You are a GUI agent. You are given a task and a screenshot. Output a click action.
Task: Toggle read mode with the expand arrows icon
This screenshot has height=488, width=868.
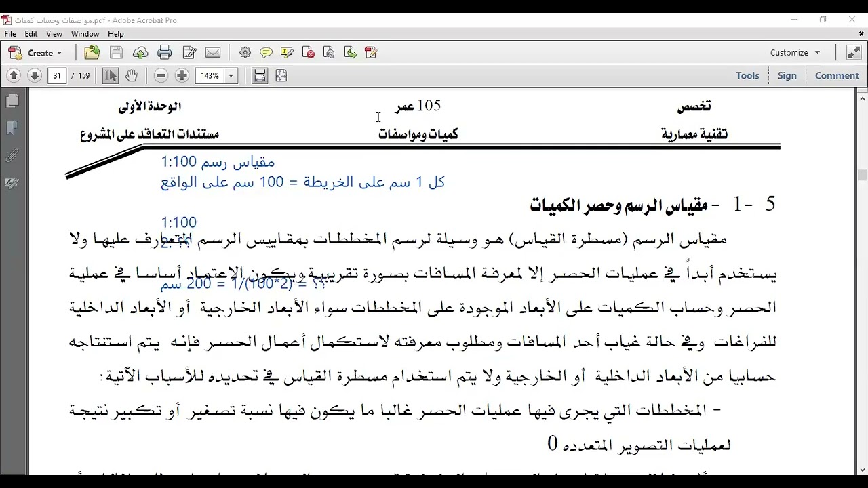854,52
